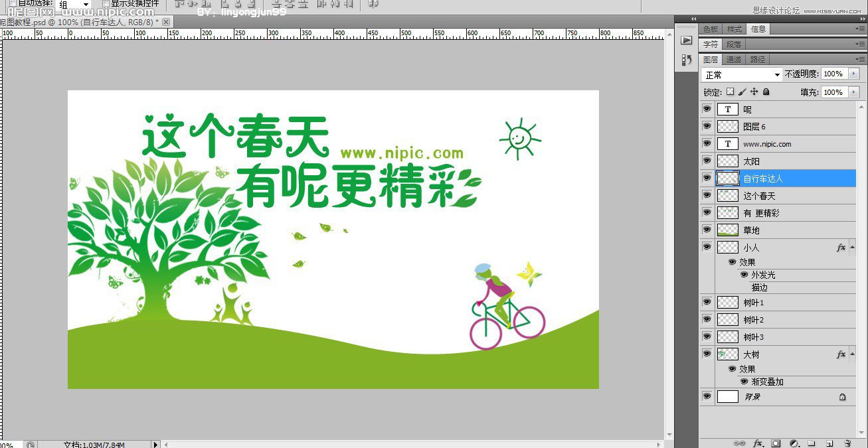Click the lock icon on 背景 layer

pos(842,397)
